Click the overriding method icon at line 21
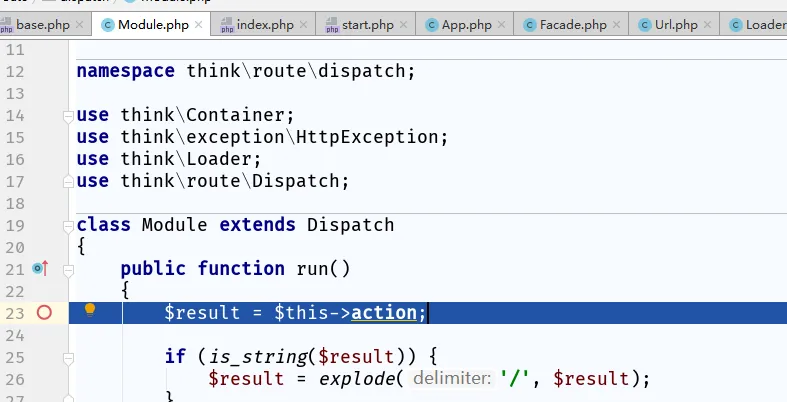This screenshot has height=402, width=787. pos(40,268)
